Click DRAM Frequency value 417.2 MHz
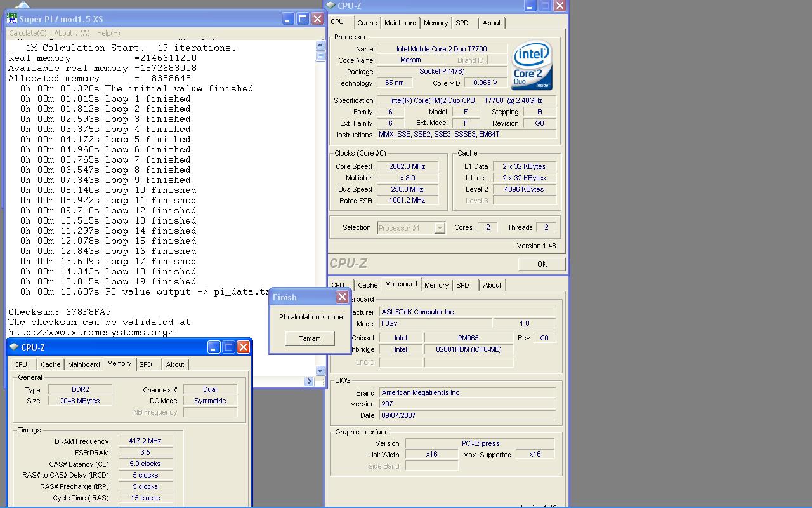Image resolution: width=812 pixels, height=508 pixels. pyautogui.click(x=145, y=441)
